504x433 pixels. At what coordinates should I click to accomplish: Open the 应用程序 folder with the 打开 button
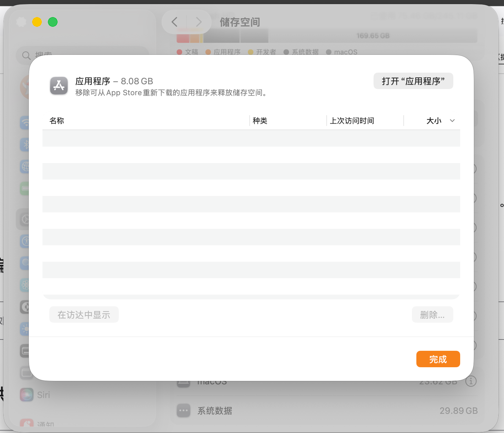[413, 81]
